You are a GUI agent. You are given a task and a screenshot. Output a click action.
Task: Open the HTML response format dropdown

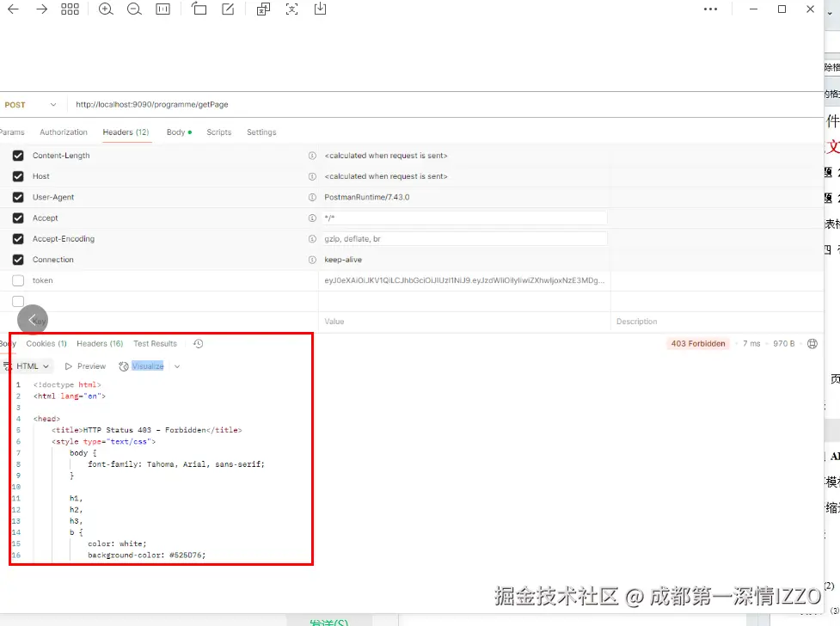[x=29, y=366]
